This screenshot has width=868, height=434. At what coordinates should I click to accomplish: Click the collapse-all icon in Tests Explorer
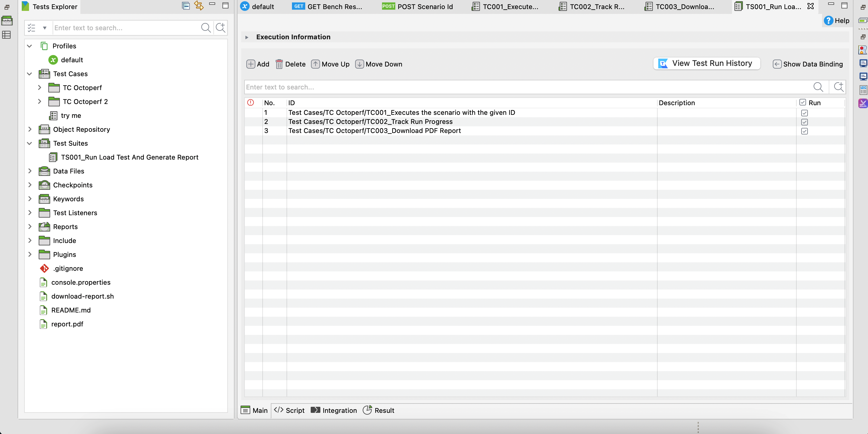pyautogui.click(x=186, y=6)
